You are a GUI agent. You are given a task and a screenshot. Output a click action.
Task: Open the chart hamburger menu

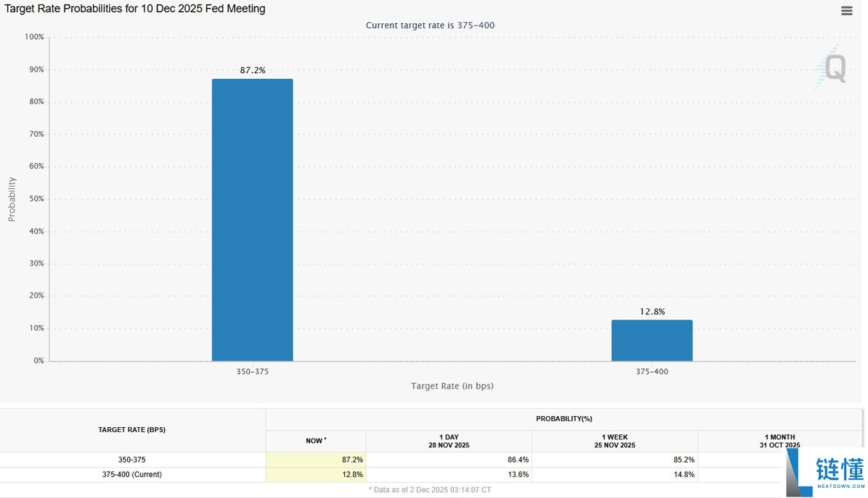(846, 11)
